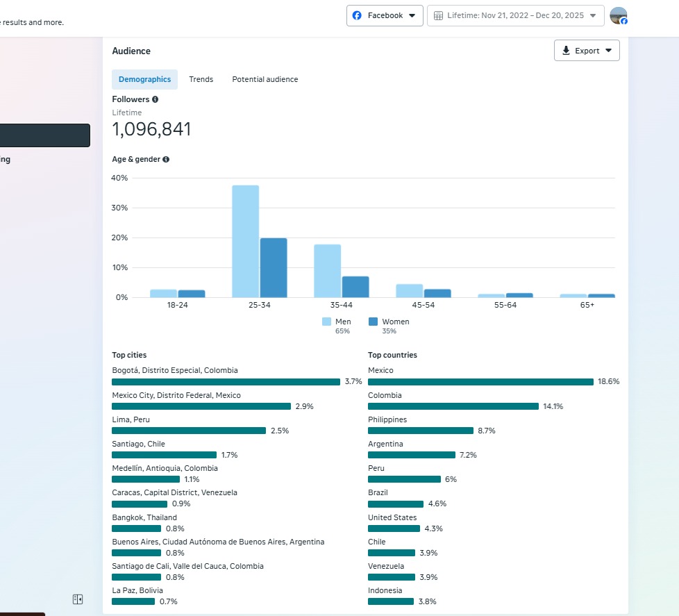The image size is (679, 616).
Task: Click the info icon next to Followers
Action: tap(155, 99)
